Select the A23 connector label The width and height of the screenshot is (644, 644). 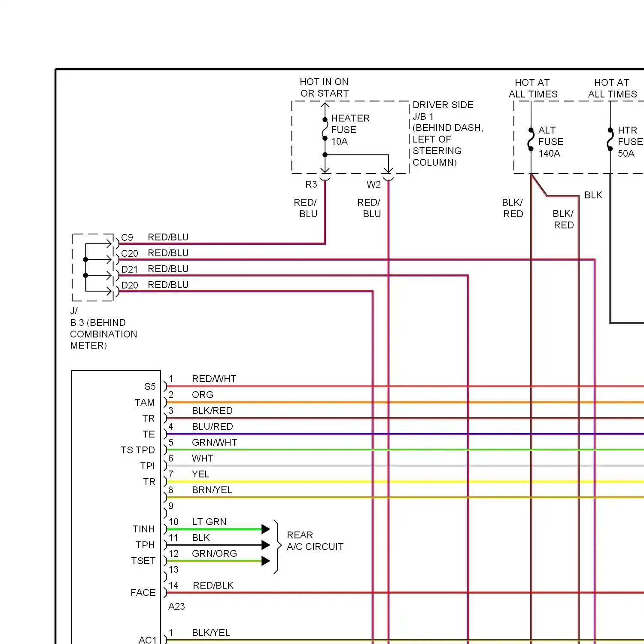[176, 606]
